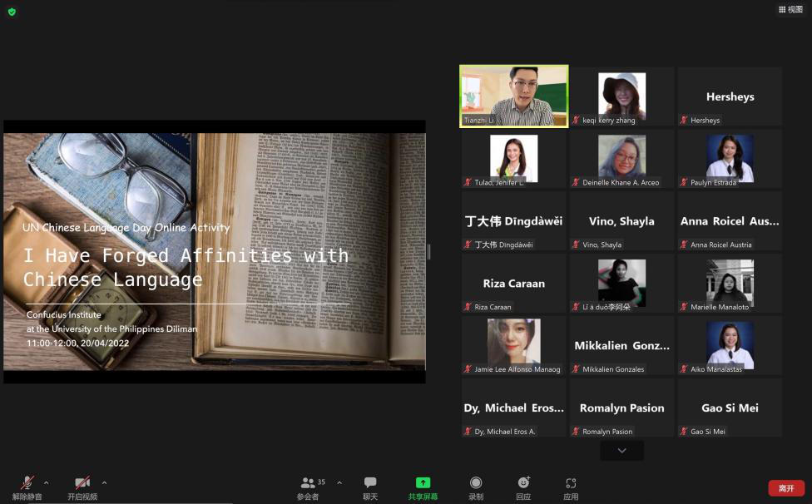Select the Gao Si Mei participant tile
This screenshot has height=504, width=812.
(730, 408)
